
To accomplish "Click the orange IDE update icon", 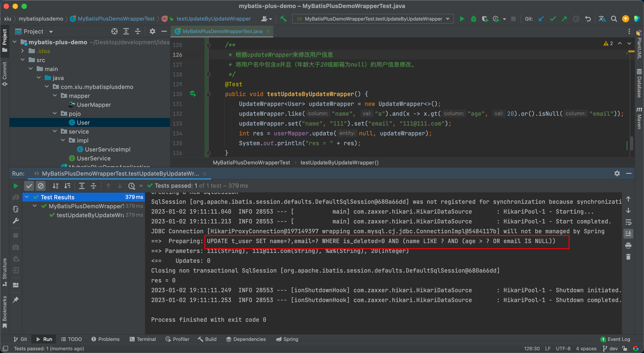I will tap(625, 19).
